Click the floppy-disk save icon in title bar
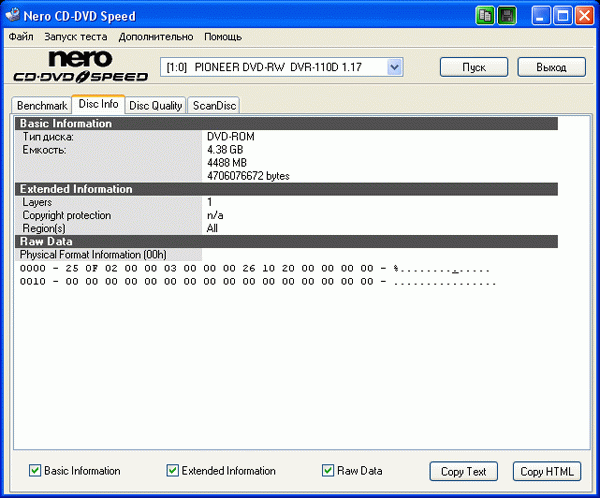This screenshot has width=600, height=498. (x=507, y=16)
